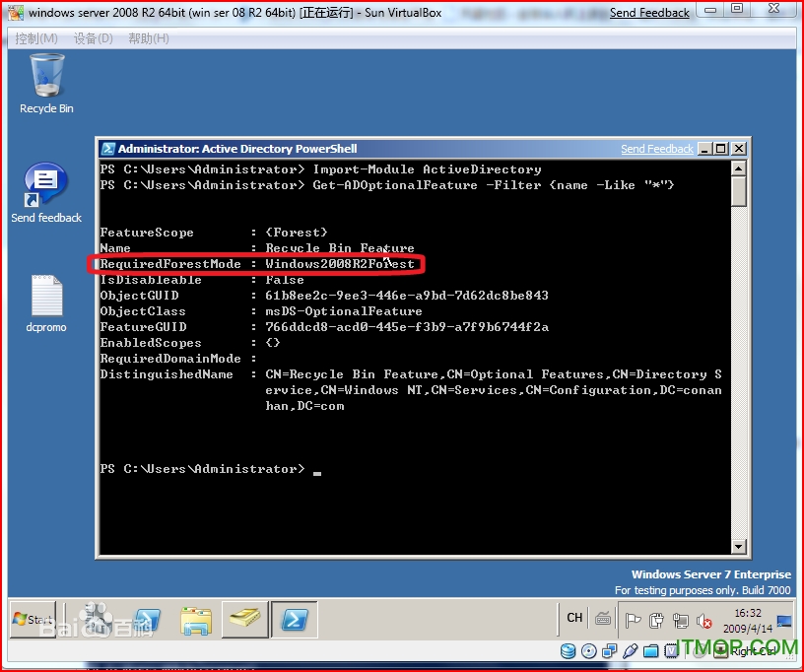Click the Recycle Bin Feature name value

click(x=340, y=248)
